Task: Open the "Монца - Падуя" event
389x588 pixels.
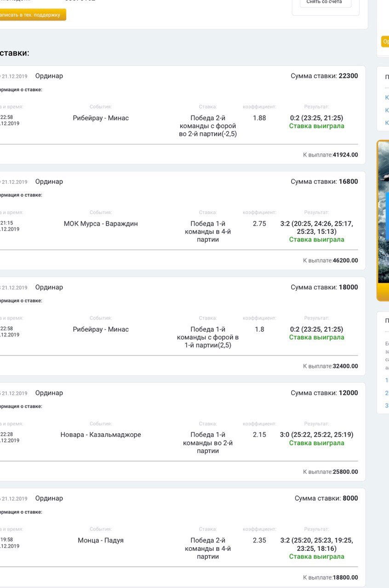Action: [x=101, y=540]
